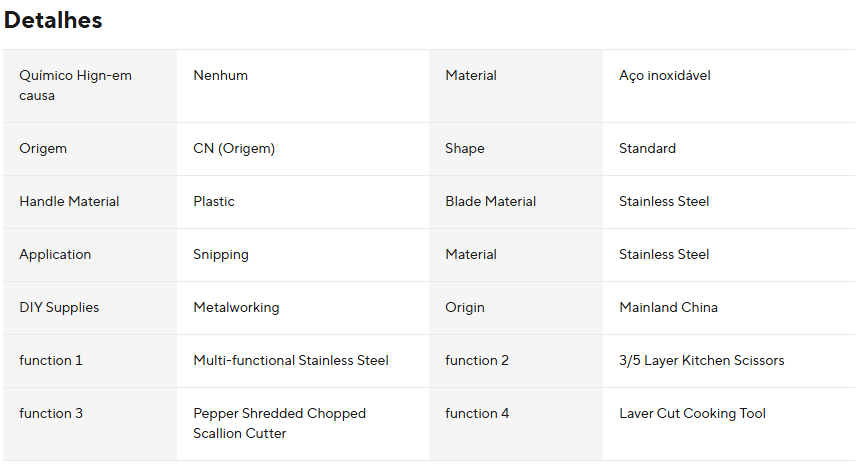Click the DIY Supplies label
Image resolution: width=865 pixels, height=466 pixels.
pos(59,307)
